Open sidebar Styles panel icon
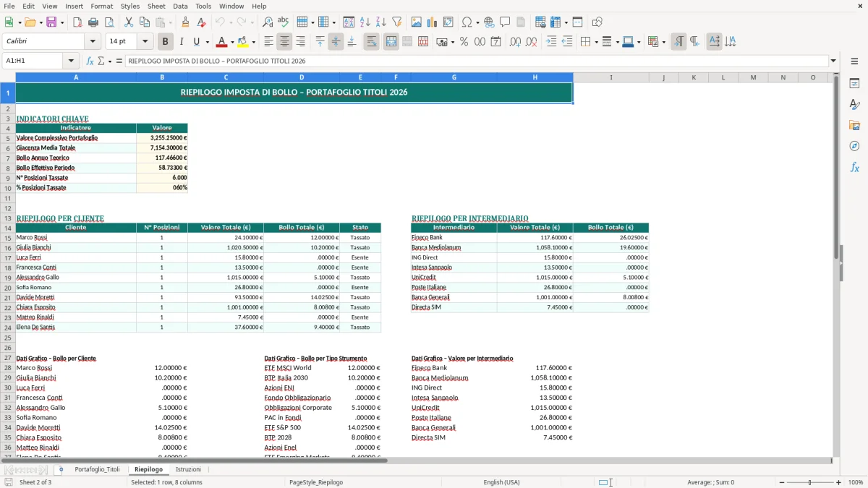This screenshot has height=488, width=868. [x=854, y=105]
